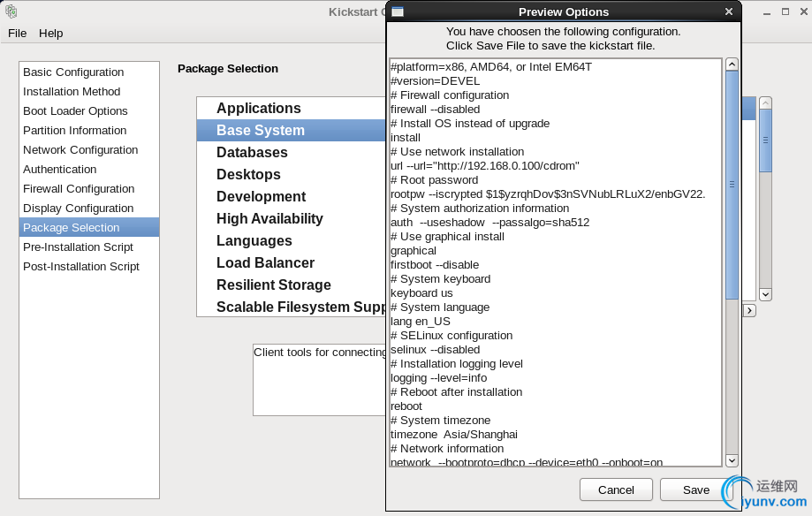Choose the Base System package group
The width and height of the screenshot is (812, 516).
pyautogui.click(x=291, y=130)
